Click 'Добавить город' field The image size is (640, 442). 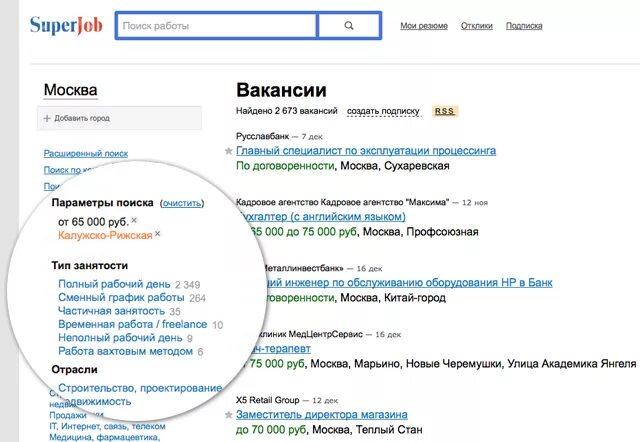(119, 118)
